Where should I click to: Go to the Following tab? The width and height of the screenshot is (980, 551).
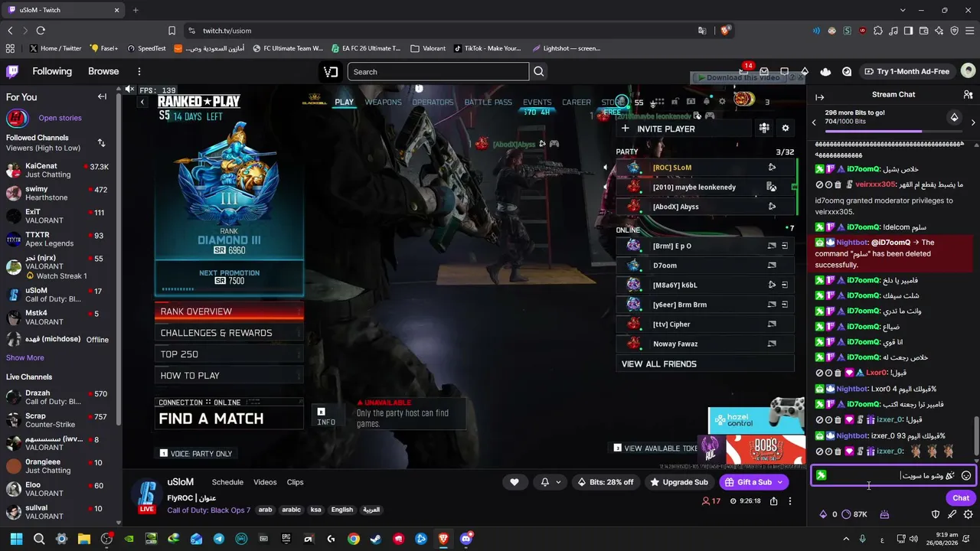[x=52, y=71]
